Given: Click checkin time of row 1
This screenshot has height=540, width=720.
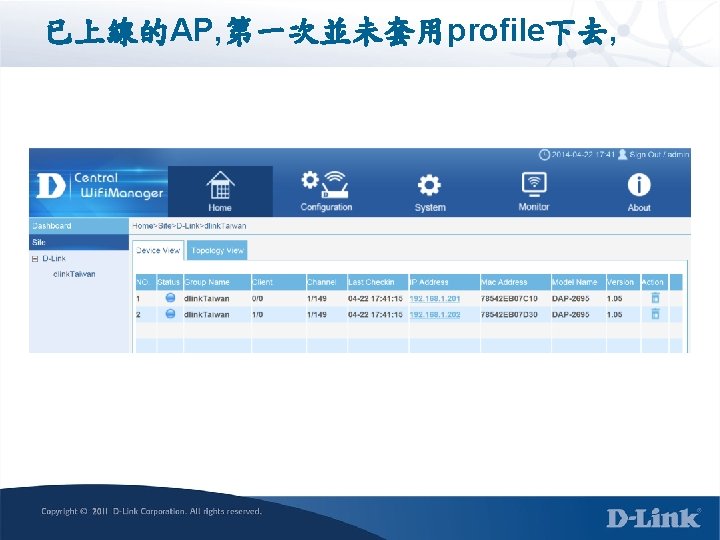Looking at the screenshot, I should click(x=375, y=298).
